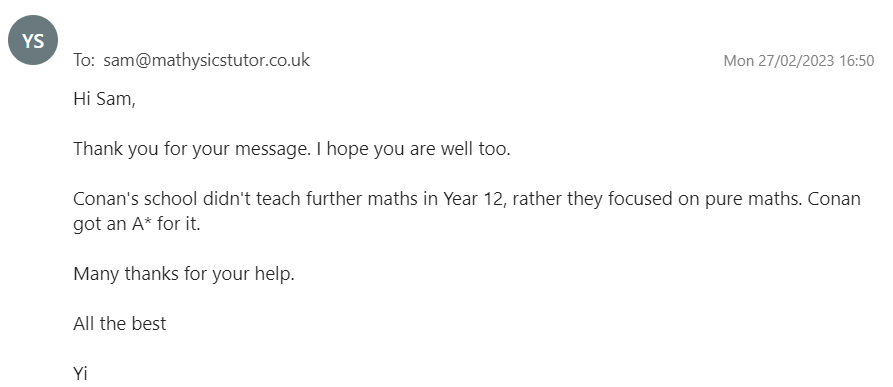893x387 pixels.
Task: Click the "All the best" sign-off
Action: pos(120,324)
